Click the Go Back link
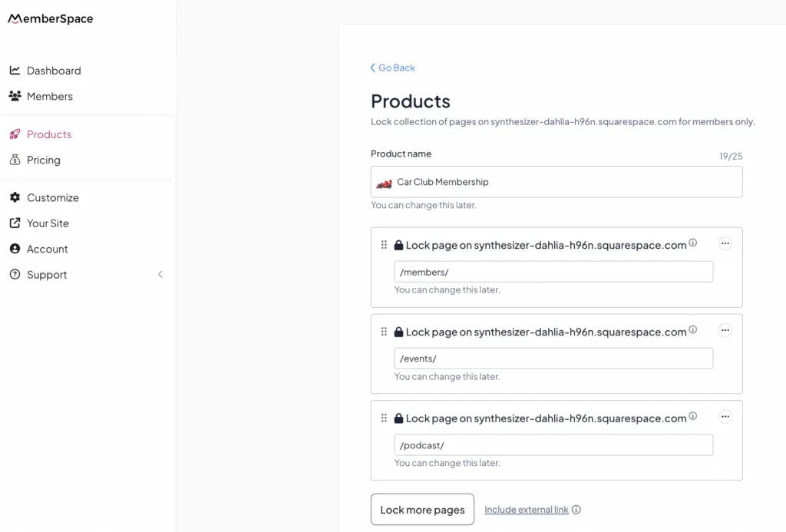This screenshot has height=532, width=786. [x=392, y=68]
